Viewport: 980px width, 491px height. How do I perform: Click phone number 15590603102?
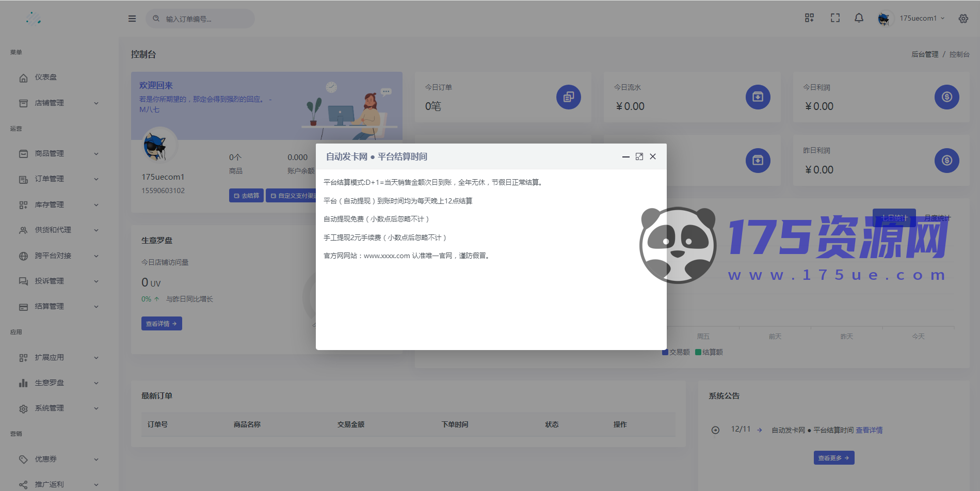(x=163, y=191)
